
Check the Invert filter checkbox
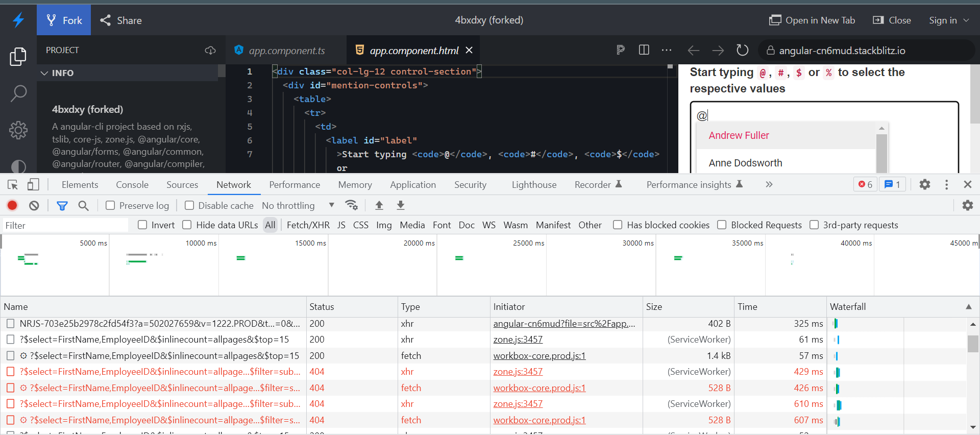(142, 225)
